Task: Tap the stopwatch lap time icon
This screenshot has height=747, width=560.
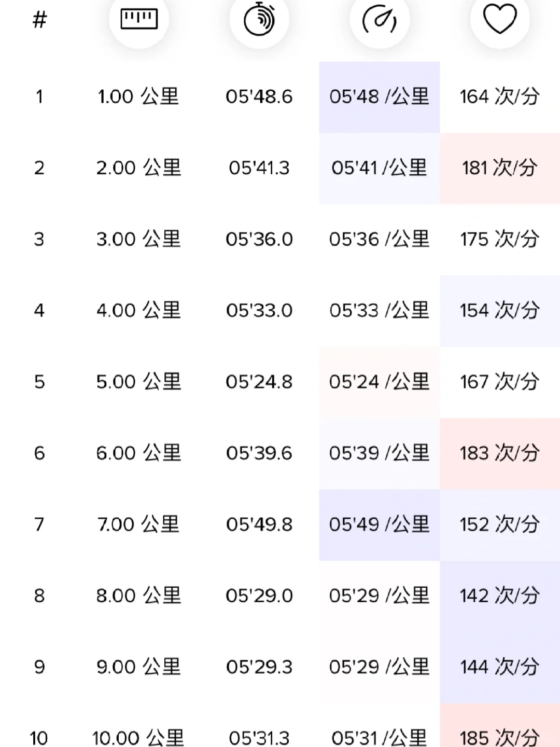Action: point(259,19)
